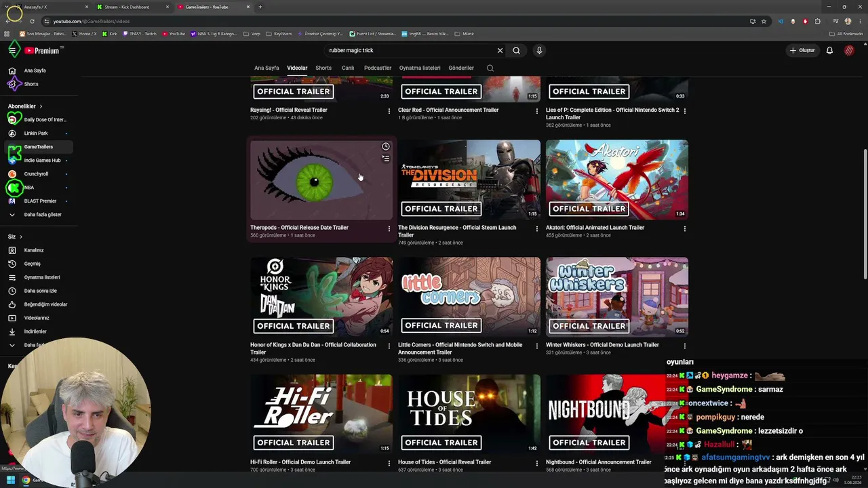Open the KeyGivers bookmarks folder
The width and height of the screenshot is (868, 488).
coord(279,34)
